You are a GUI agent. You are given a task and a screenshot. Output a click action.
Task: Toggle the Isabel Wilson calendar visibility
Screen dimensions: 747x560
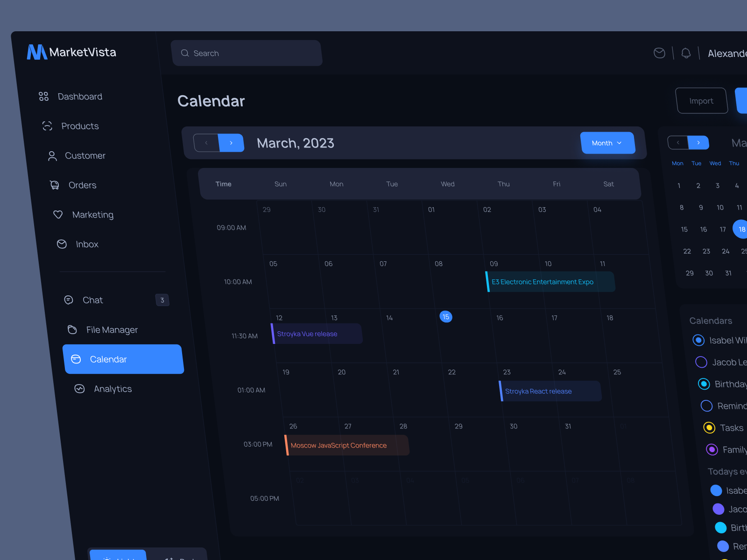(x=699, y=340)
